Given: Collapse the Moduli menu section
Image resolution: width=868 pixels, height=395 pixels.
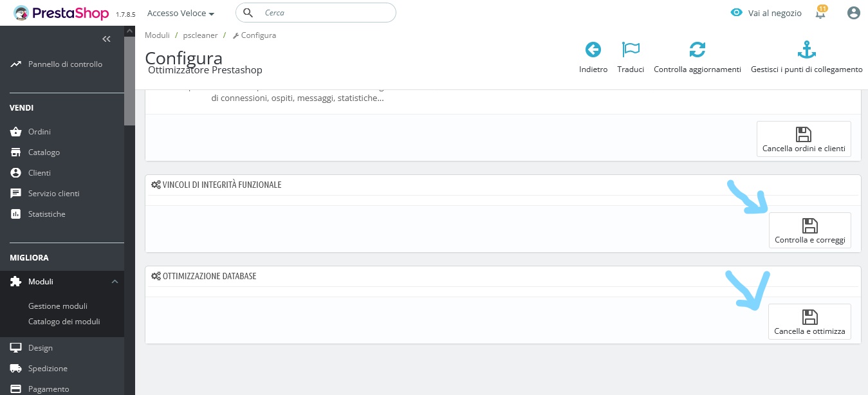Looking at the screenshot, I should tap(115, 282).
